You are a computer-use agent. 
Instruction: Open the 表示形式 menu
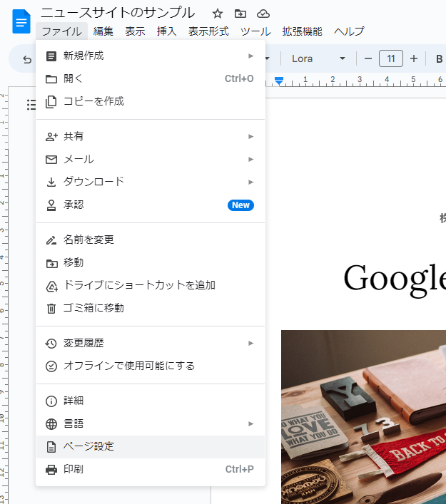208,31
